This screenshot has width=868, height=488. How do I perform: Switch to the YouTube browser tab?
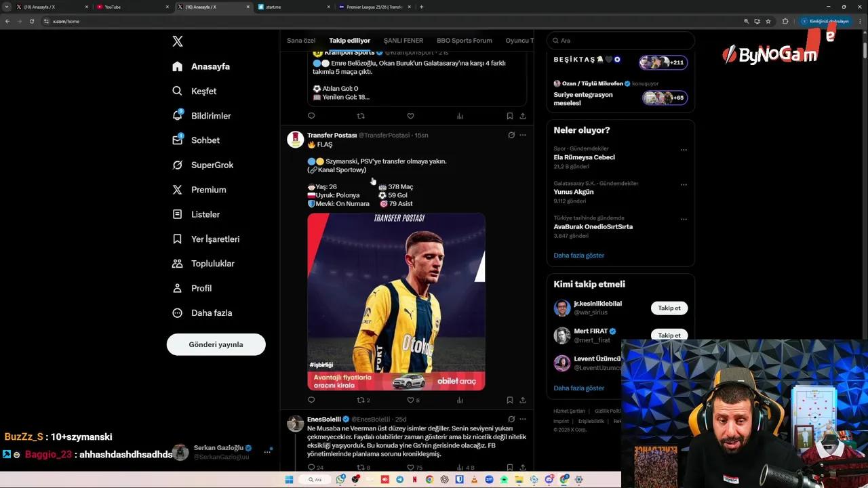click(132, 7)
